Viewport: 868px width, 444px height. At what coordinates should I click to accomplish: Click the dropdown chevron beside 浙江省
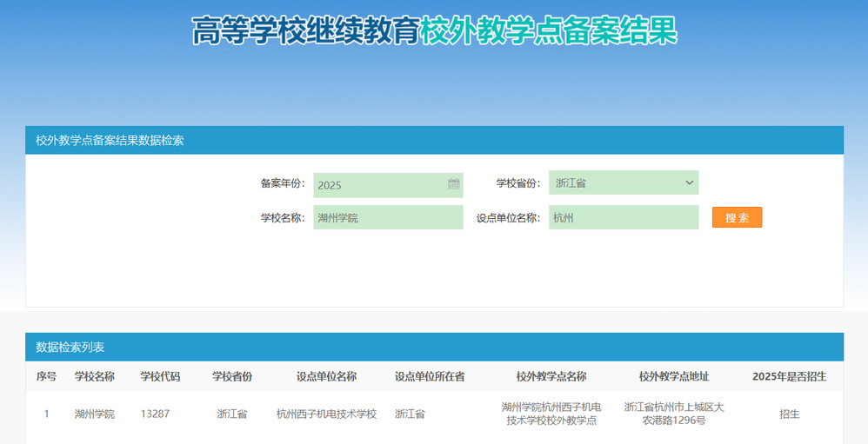coord(689,183)
